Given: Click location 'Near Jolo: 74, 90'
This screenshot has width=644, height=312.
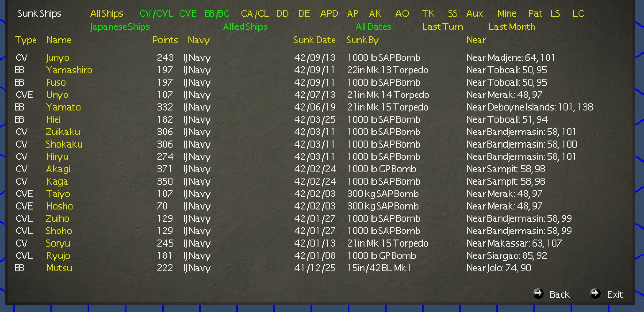Looking at the screenshot, I should coord(499,268).
